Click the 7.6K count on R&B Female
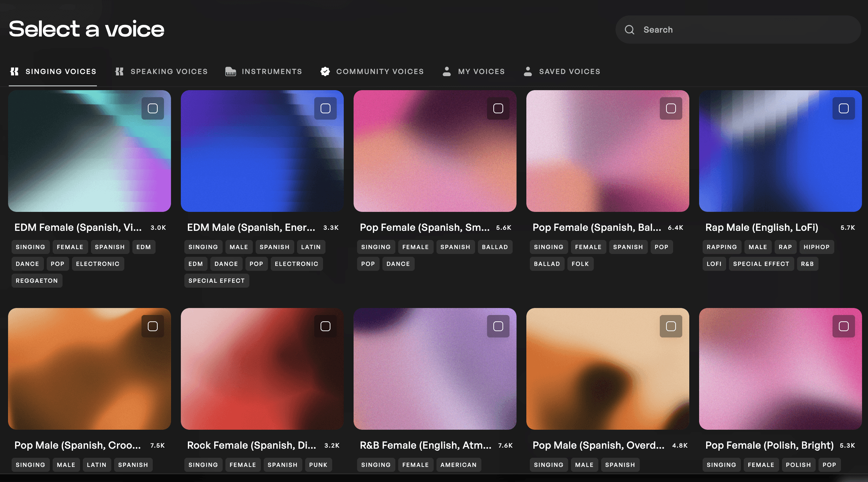Viewport: 868px width, 482px height. [506, 446]
